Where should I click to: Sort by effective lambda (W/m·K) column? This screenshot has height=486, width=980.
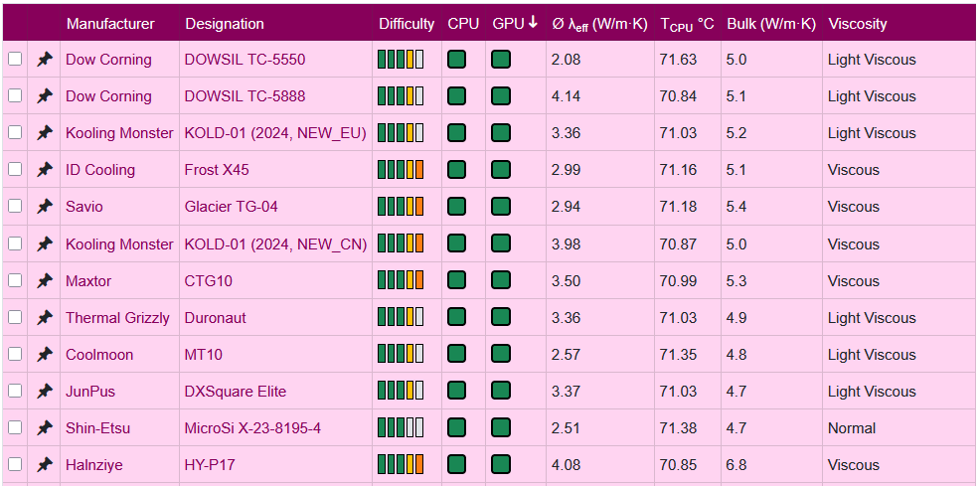600,25
